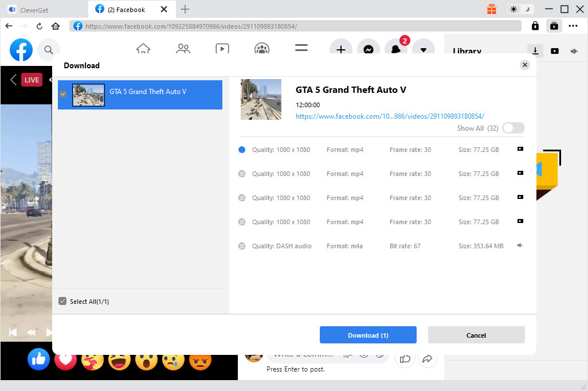Image resolution: width=588 pixels, height=391 pixels.
Task: Click the address bar URL field
Action: (x=295, y=26)
